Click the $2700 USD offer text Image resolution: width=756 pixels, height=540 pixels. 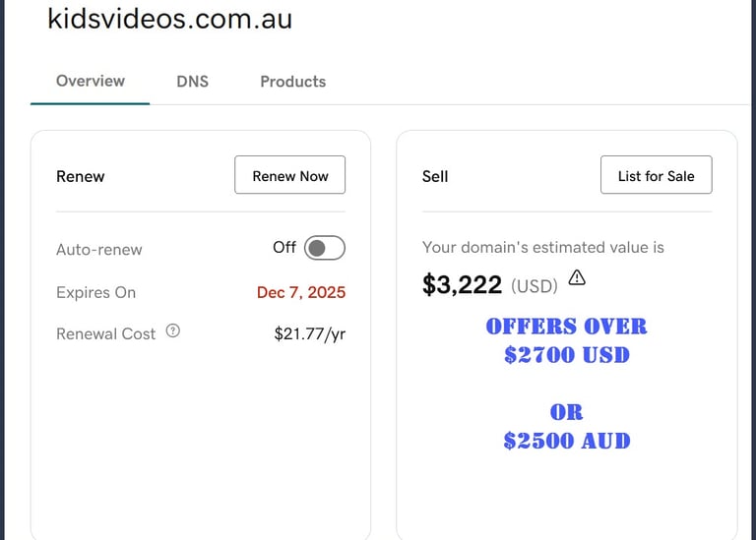(x=566, y=355)
